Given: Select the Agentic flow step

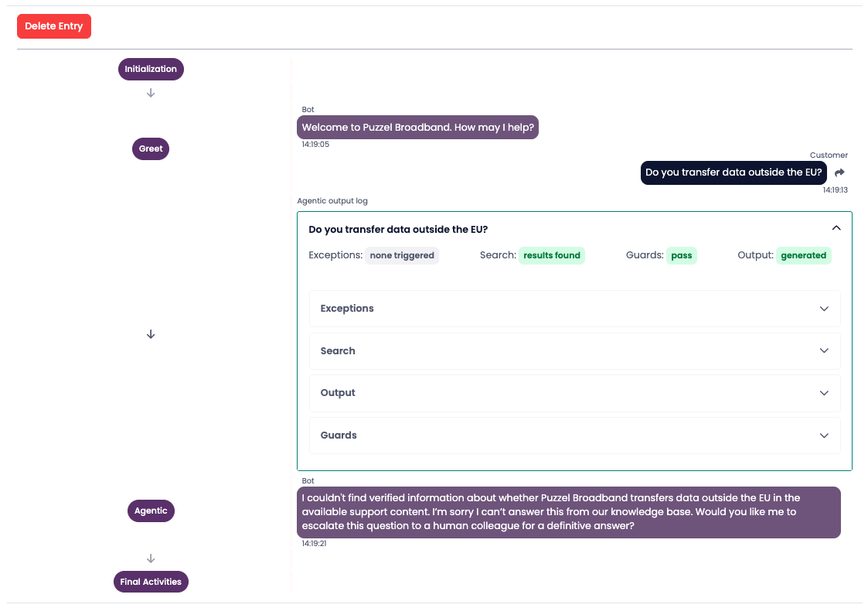Looking at the screenshot, I should (x=151, y=511).
